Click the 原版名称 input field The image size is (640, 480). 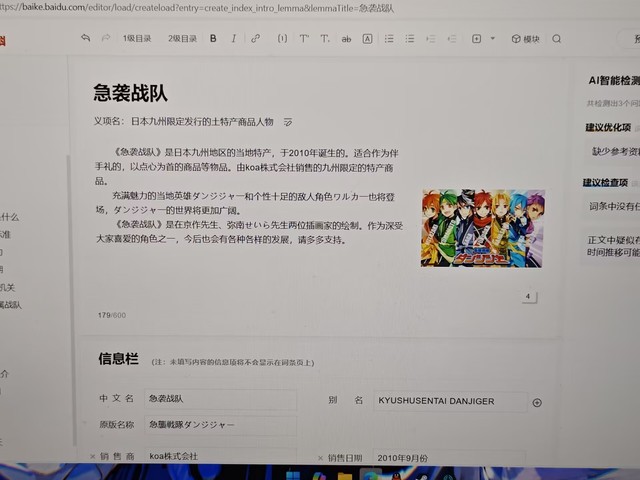click(220, 426)
